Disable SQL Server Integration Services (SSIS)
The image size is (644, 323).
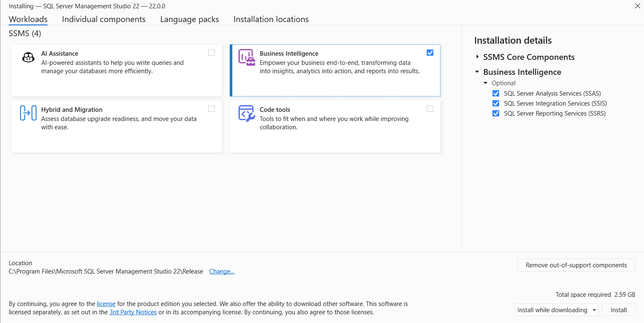point(496,103)
